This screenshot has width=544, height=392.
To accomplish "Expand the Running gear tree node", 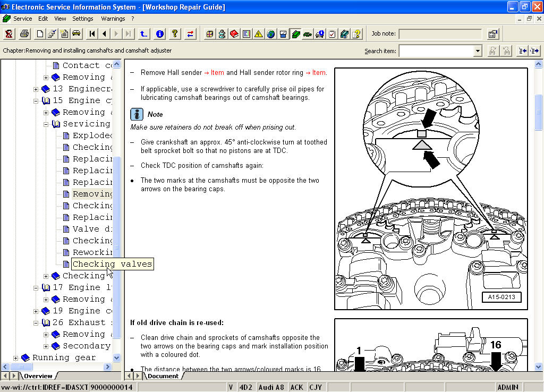I will (x=16, y=358).
